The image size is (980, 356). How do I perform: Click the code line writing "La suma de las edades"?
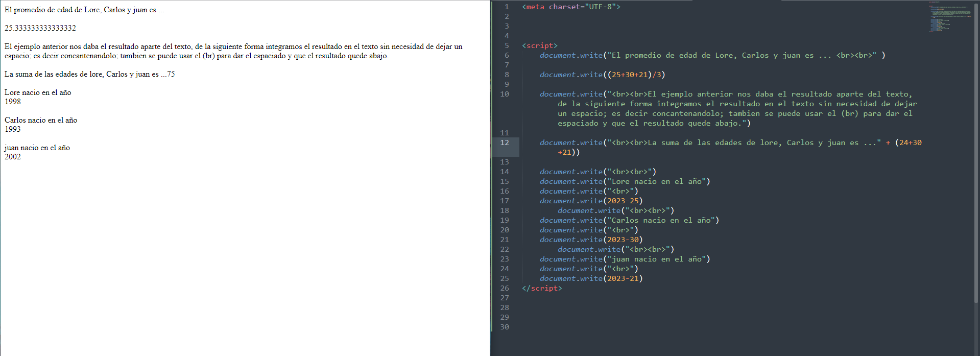pyautogui.click(x=731, y=147)
